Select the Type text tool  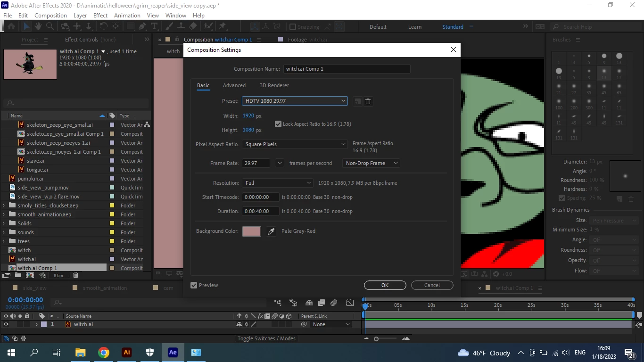[x=154, y=26]
